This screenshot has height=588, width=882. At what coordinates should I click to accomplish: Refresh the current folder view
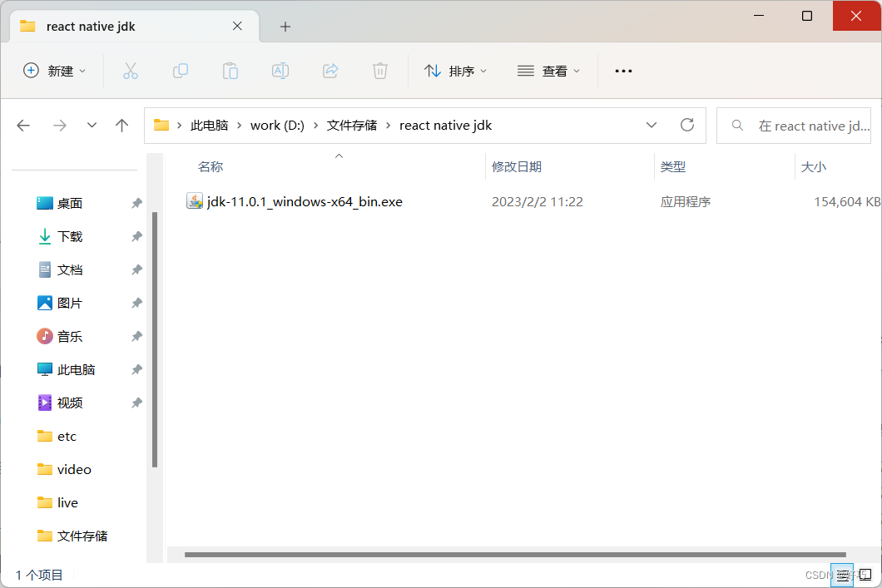(x=687, y=125)
